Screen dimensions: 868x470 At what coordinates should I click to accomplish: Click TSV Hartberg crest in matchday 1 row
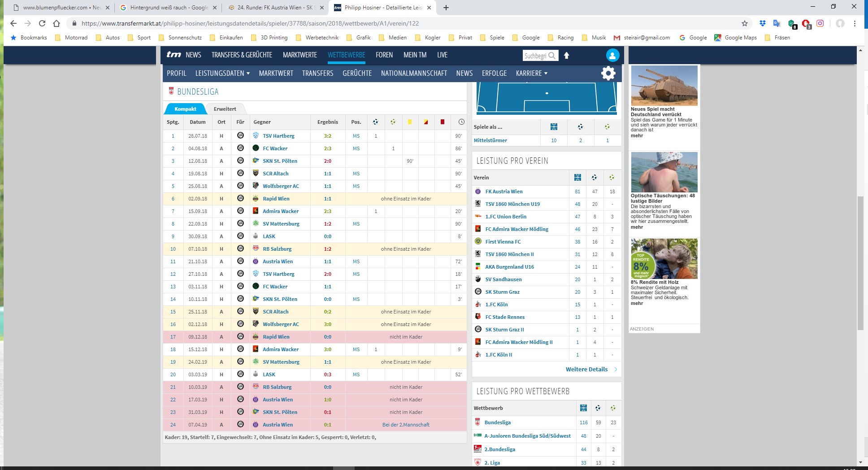click(x=256, y=135)
